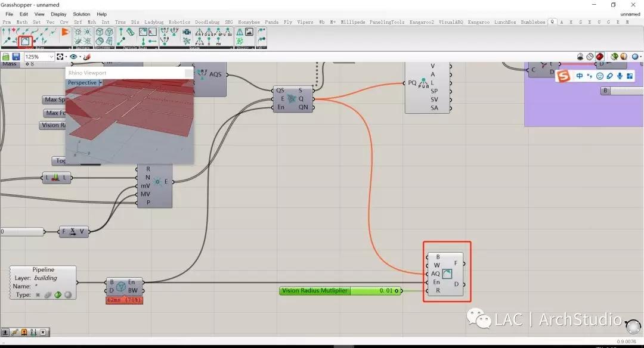Choose the wireframe preview mode icon
Screen dimensions: 644x348
pos(590,57)
